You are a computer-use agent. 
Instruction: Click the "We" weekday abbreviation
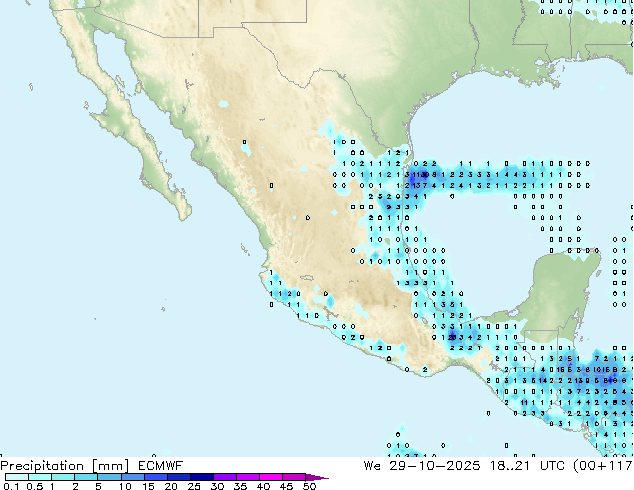click(x=372, y=466)
